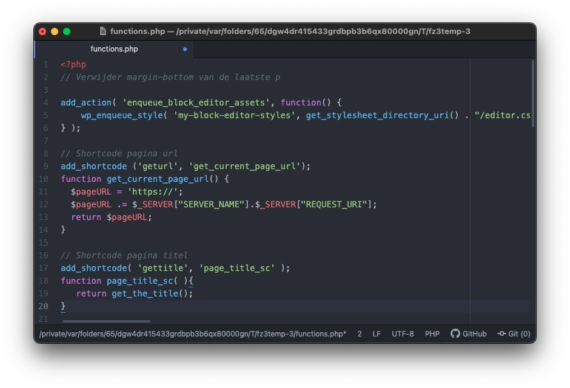Click the '2' indicator in the status bar
Viewport: 570px width, 388px height.
click(x=359, y=334)
